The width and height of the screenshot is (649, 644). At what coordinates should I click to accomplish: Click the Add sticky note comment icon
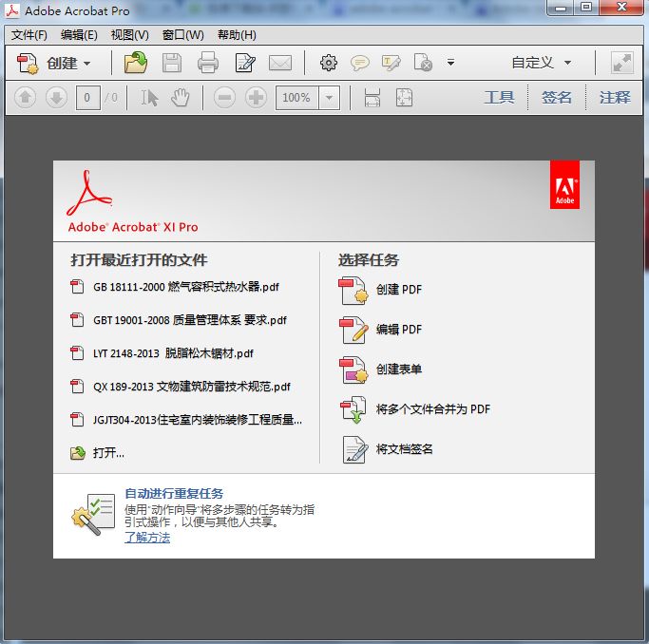360,63
